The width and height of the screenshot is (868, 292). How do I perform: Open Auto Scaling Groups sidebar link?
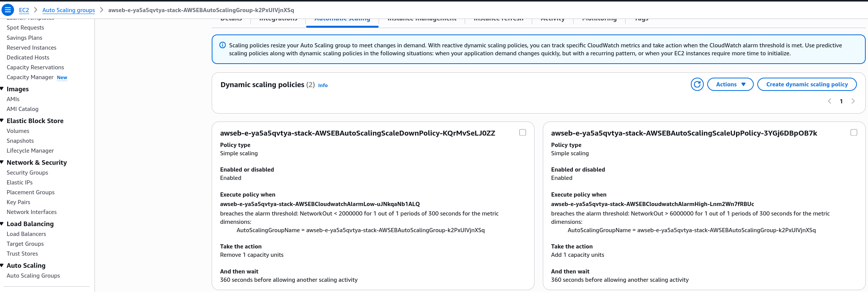click(x=33, y=276)
